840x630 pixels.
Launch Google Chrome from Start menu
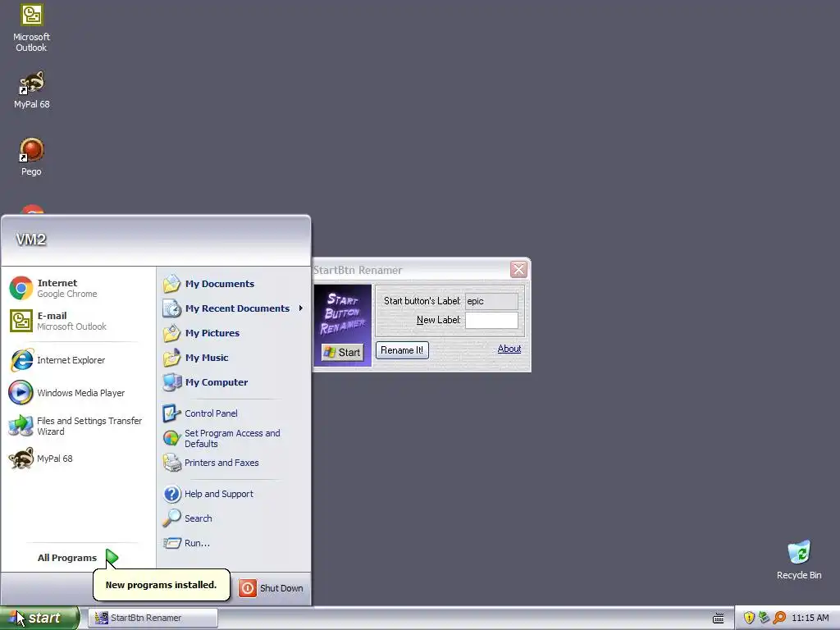(x=78, y=288)
